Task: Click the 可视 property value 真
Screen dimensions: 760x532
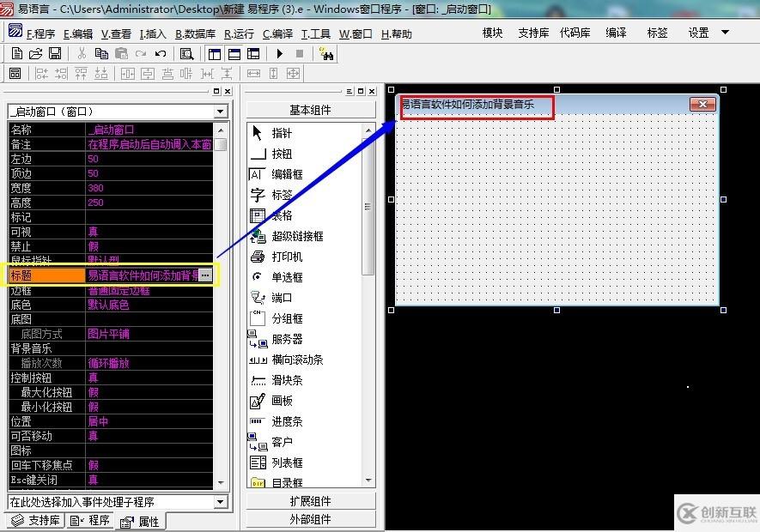Action: click(149, 232)
